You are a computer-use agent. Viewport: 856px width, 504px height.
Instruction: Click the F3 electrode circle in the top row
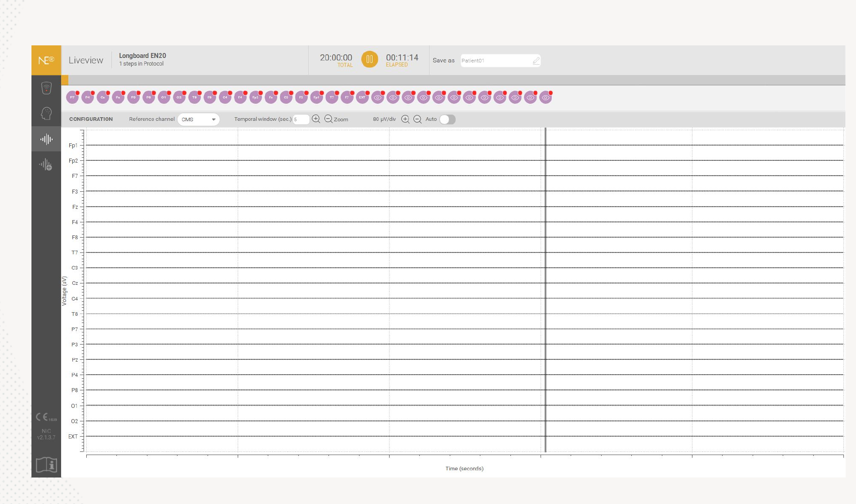(x=302, y=97)
